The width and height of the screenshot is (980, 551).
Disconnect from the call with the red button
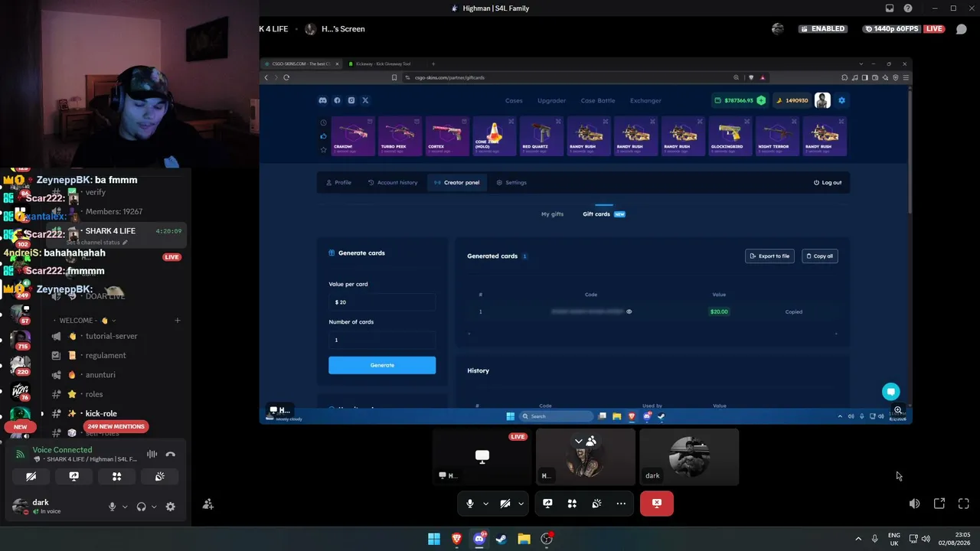pos(657,504)
